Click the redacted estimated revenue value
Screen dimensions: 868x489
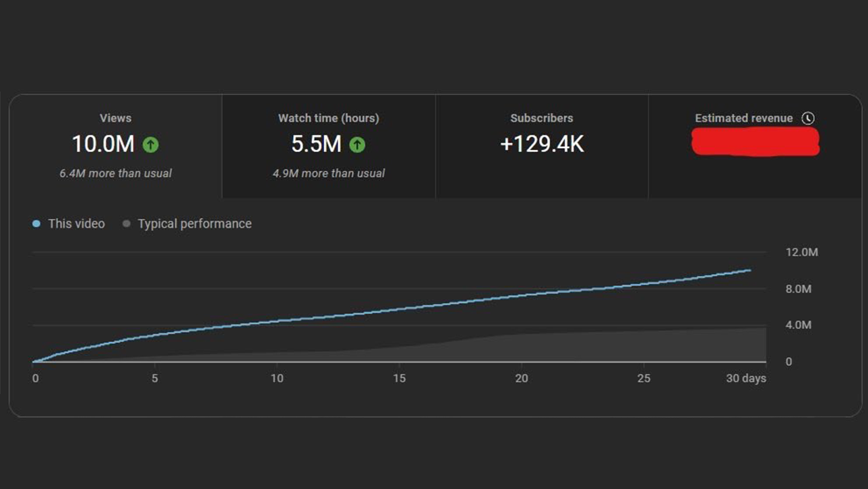(755, 141)
